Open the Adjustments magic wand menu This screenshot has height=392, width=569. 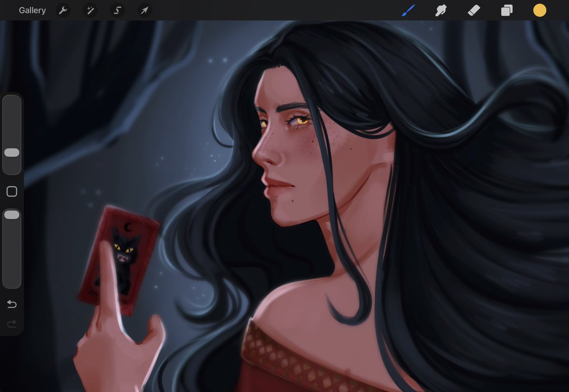90,10
